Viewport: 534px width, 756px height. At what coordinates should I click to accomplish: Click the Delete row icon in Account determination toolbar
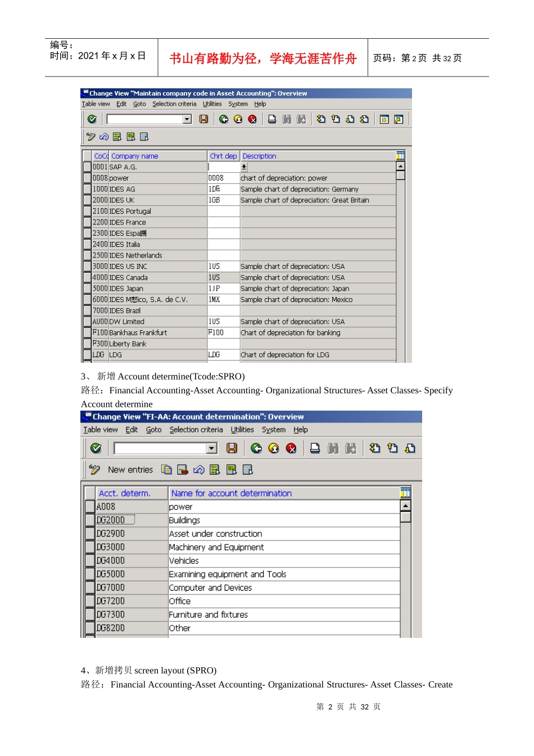(x=183, y=470)
